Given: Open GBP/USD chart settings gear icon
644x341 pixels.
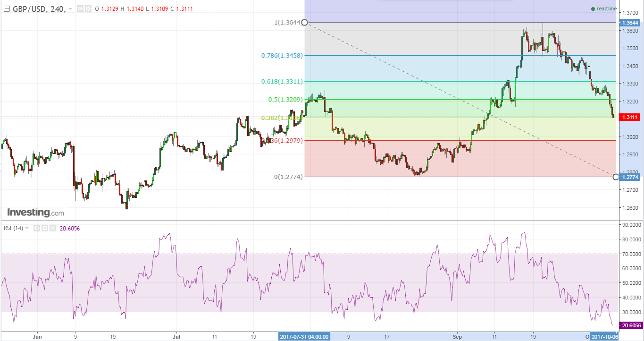Looking at the screenshot, I should pyautogui.click(x=88, y=9).
